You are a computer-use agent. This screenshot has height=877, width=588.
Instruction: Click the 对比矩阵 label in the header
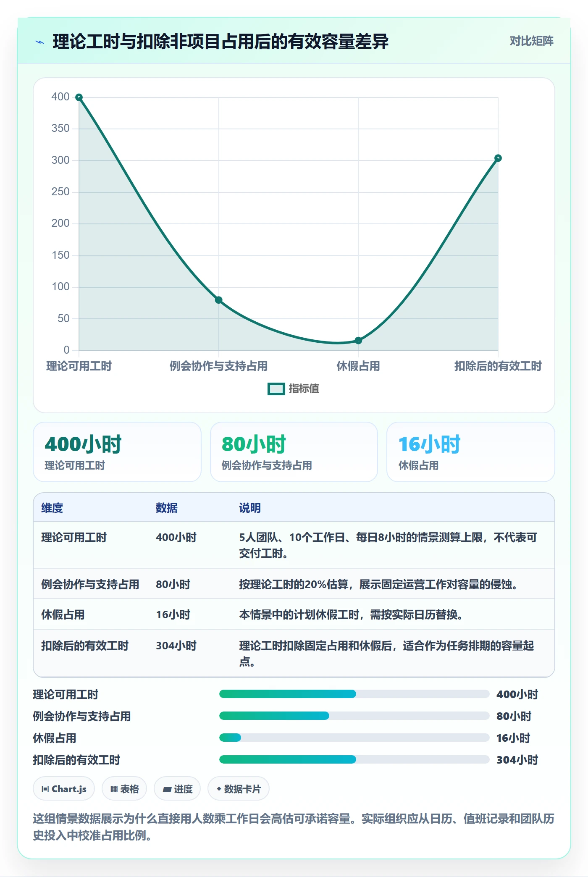(x=531, y=41)
